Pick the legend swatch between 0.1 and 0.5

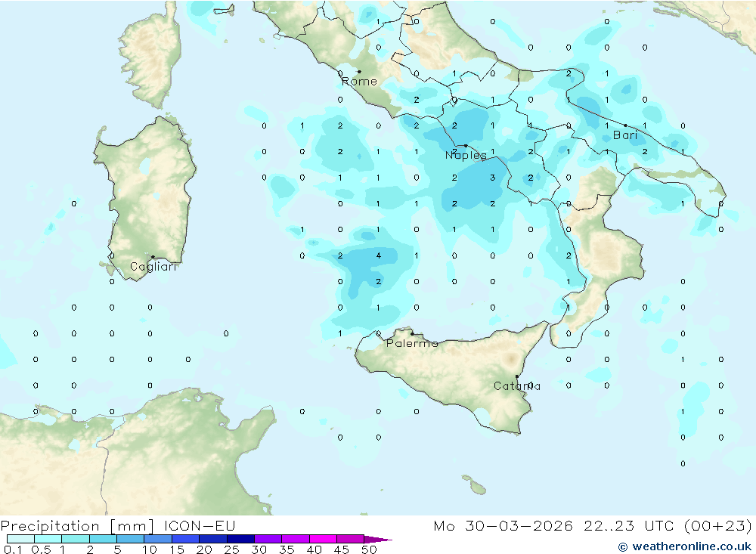20,539
